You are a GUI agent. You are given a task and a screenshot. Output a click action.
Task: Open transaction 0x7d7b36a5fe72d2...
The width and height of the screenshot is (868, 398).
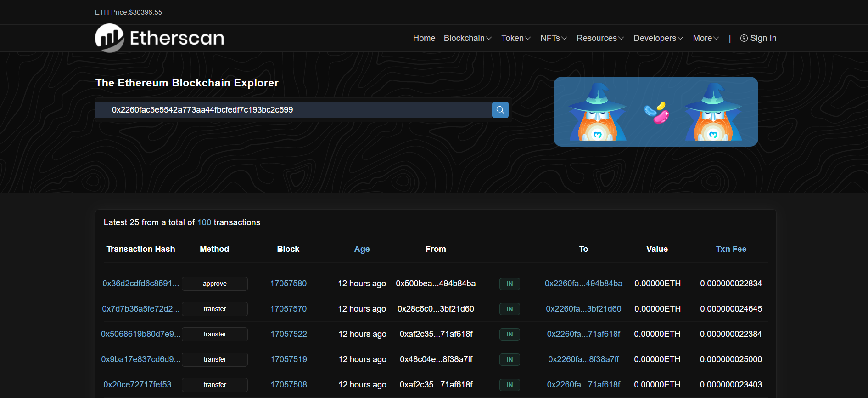click(x=141, y=309)
